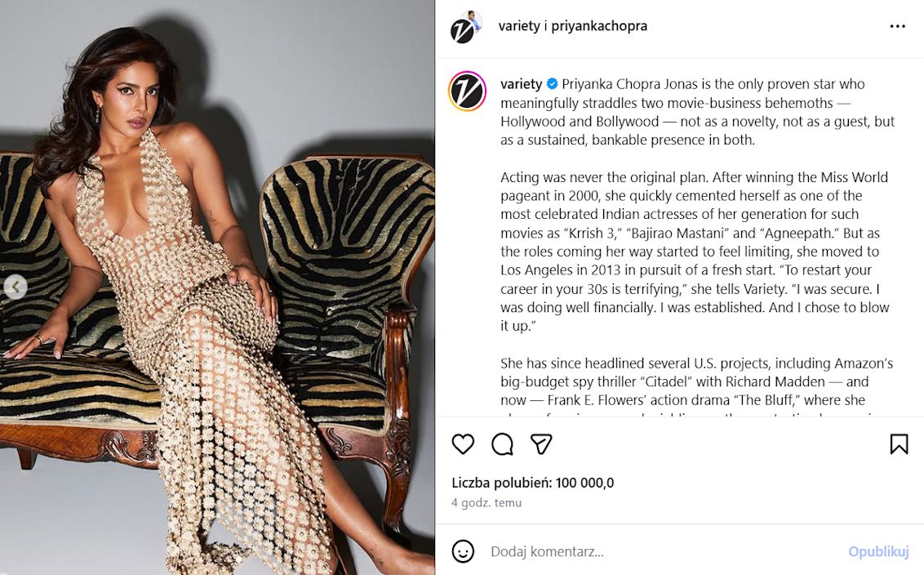Open comments via the speech bubble icon

point(502,444)
